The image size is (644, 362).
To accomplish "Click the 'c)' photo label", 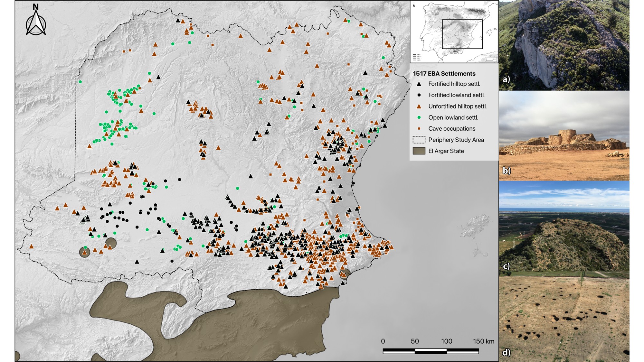I will click(506, 266).
